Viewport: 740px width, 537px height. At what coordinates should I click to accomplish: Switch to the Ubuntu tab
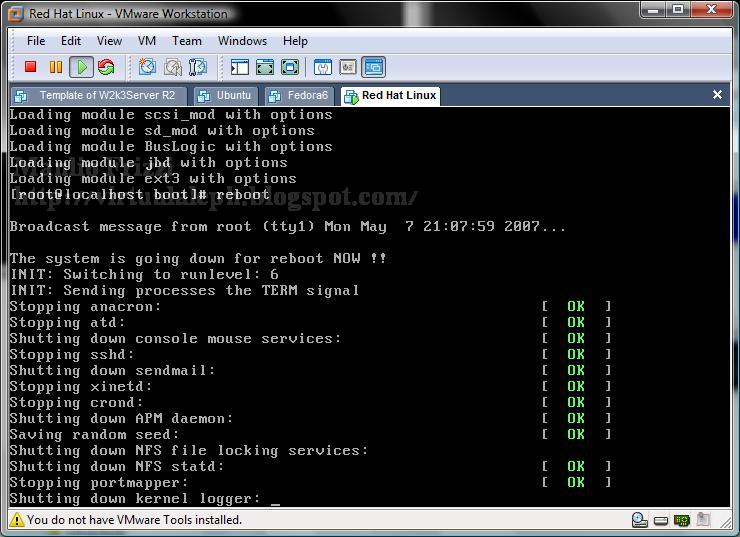[226, 96]
